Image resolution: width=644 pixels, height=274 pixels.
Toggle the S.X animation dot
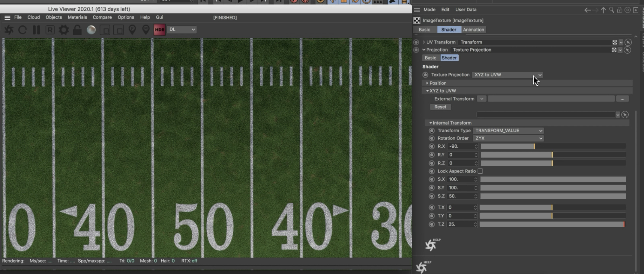[432, 179]
